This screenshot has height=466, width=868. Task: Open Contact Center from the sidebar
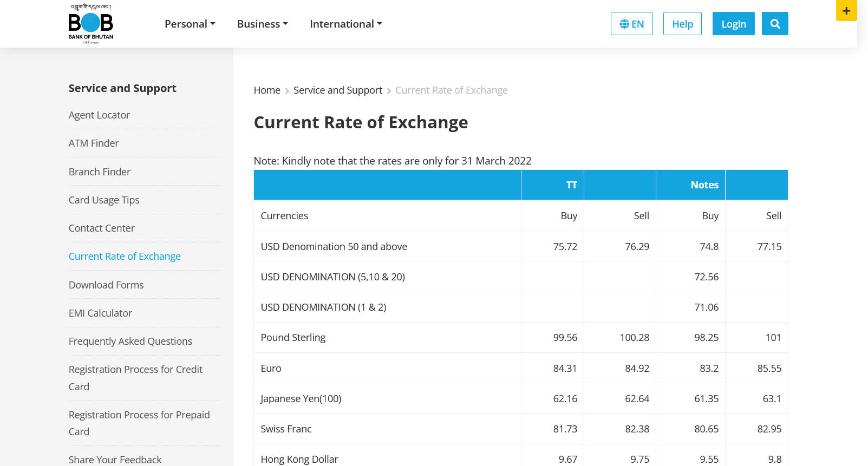tap(102, 228)
